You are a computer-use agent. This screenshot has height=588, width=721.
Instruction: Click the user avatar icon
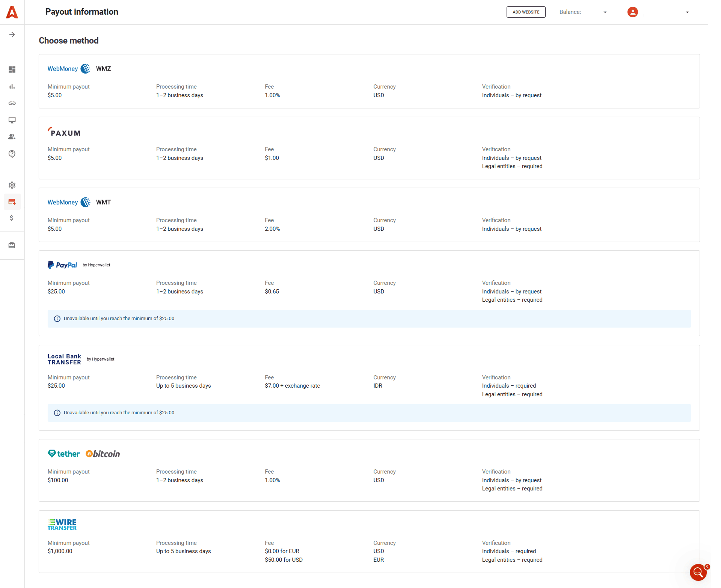pyautogui.click(x=632, y=12)
